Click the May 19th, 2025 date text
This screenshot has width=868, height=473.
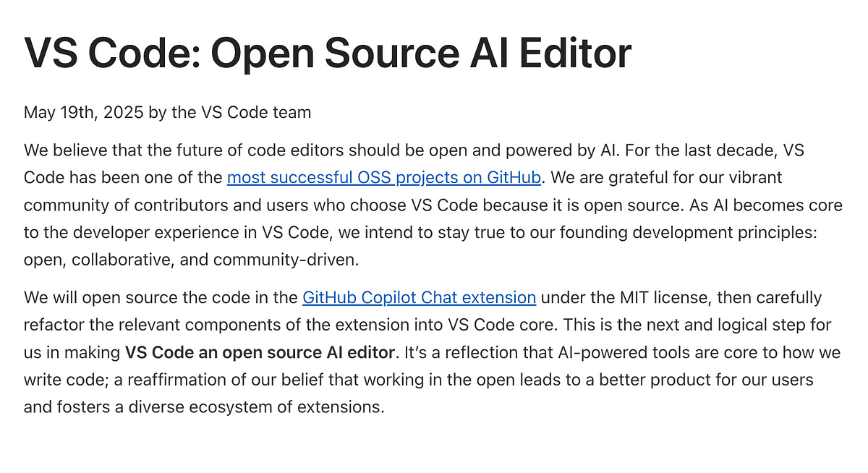[84, 112]
